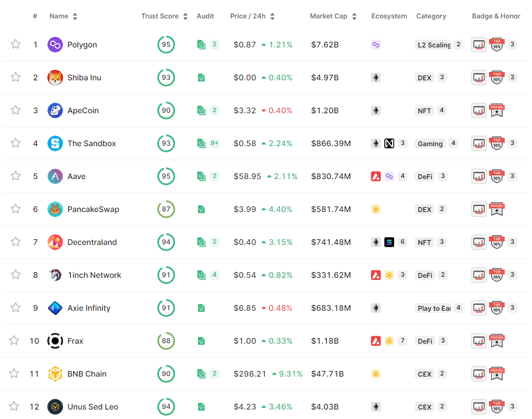
Task: Open The Sandbox project page
Action: 91,143
